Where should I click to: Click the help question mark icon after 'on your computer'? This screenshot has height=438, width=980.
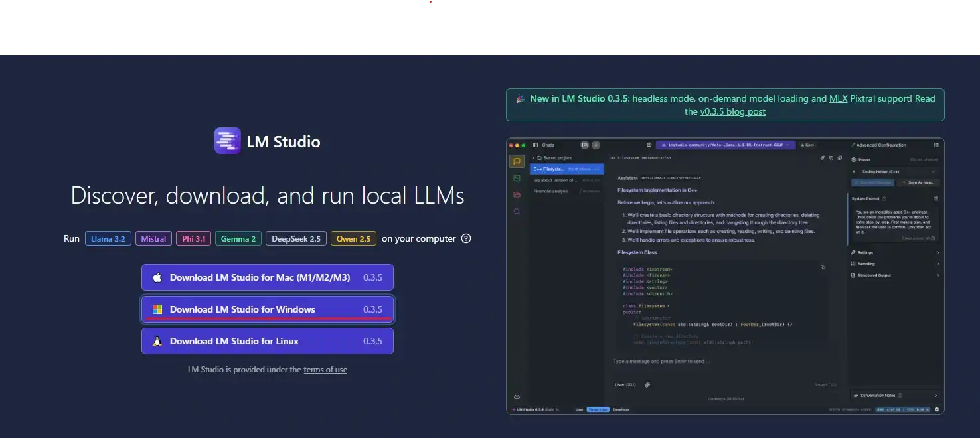coord(466,238)
